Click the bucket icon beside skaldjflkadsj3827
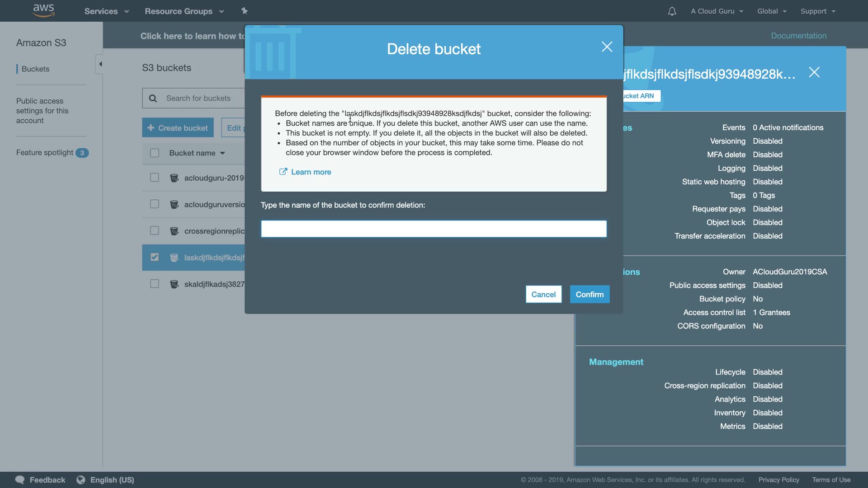This screenshot has width=868, height=488. pos(174,284)
